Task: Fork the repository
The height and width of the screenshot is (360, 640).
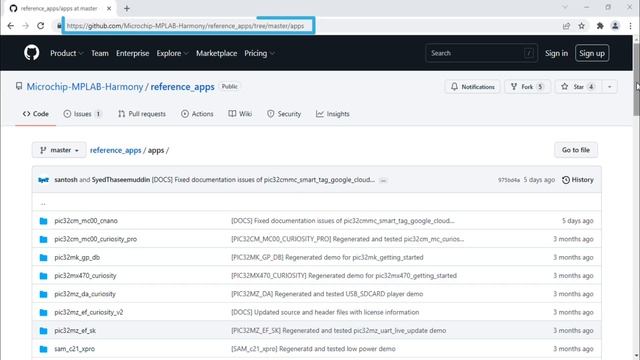Action: [x=527, y=87]
